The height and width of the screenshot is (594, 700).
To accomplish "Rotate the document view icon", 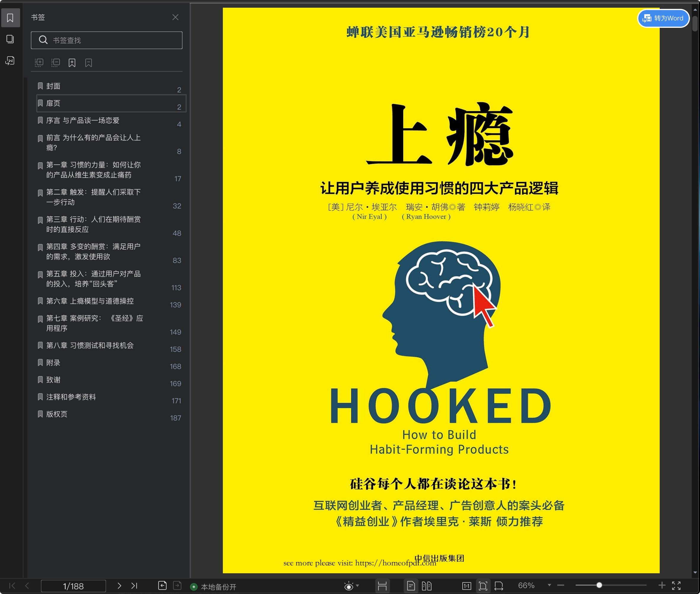I will (499, 586).
